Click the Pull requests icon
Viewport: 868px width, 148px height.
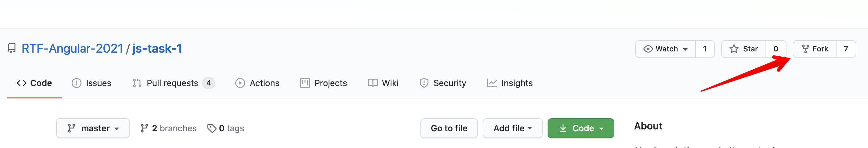(x=137, y=83)
